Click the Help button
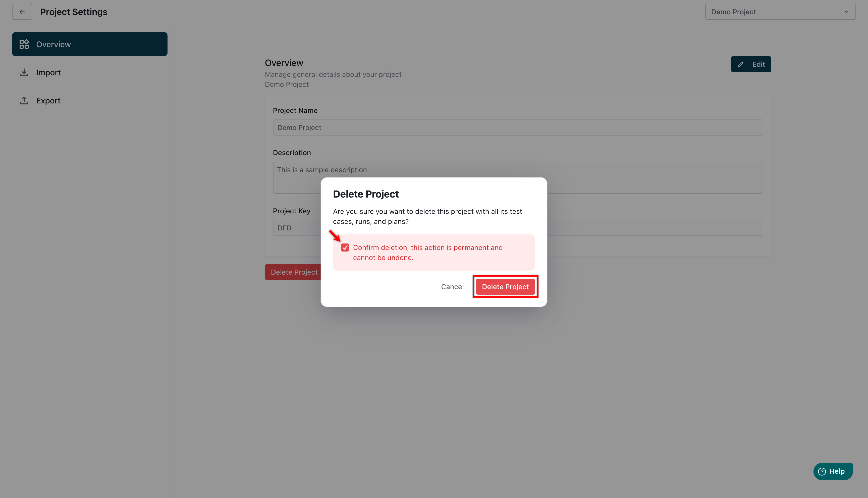Image resolution: width=868 pixels, height=498 pixels. [x=833, y=471]
